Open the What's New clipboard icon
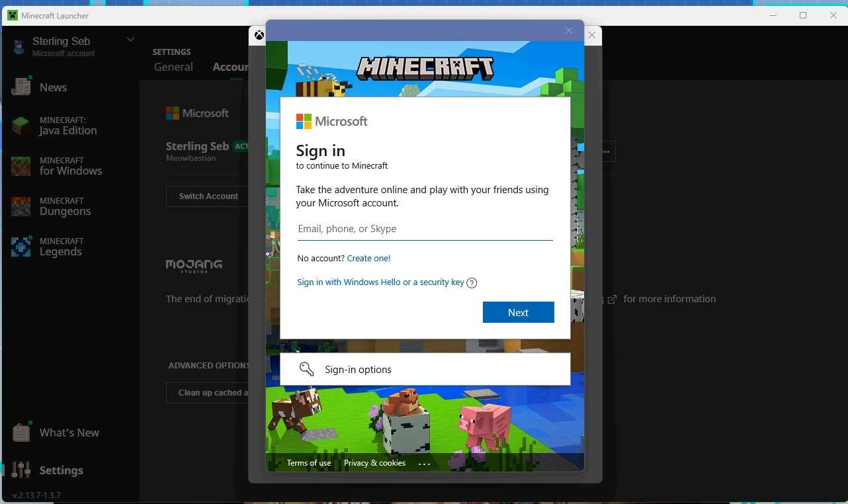The height and width of the screenshot is (504, 848). pos(21,432)
